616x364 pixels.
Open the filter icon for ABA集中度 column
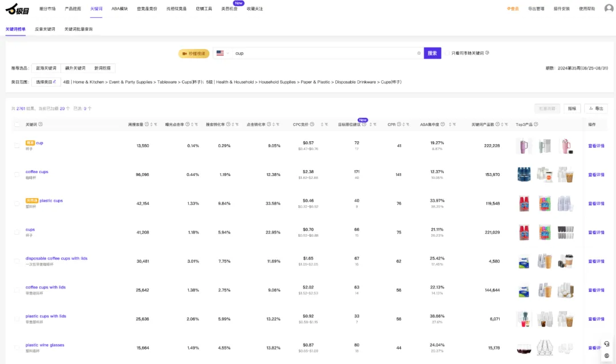coord(454,124)
